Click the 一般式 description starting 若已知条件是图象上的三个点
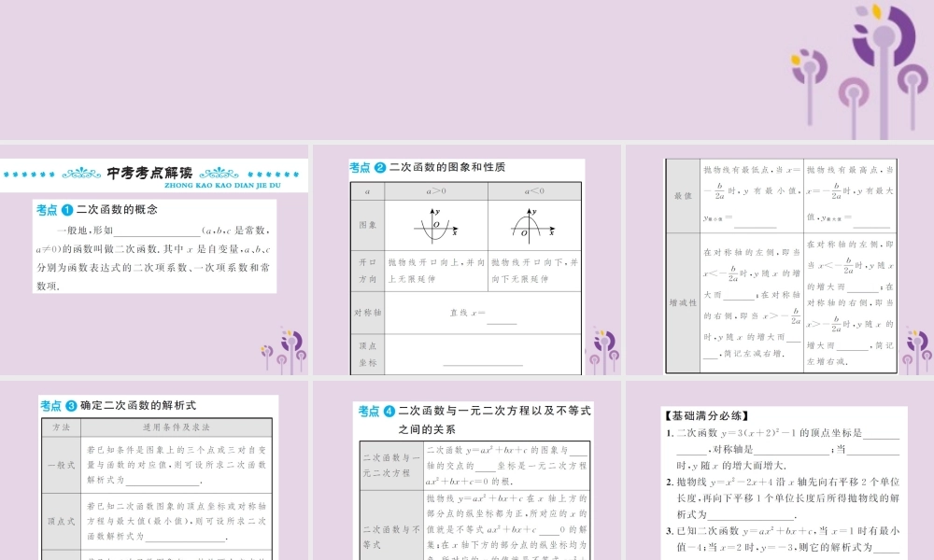Image resolution: width=934 pixels, height=560 pixels. [177, 465]
